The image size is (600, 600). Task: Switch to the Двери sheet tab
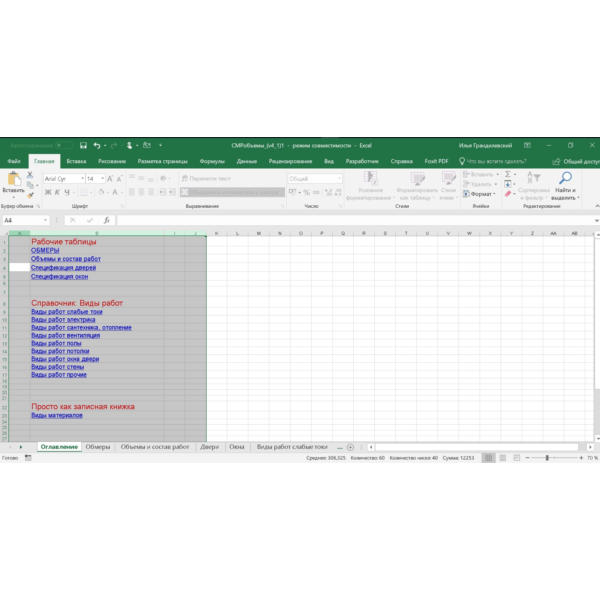pyautogui.click(x=209, y=447)
